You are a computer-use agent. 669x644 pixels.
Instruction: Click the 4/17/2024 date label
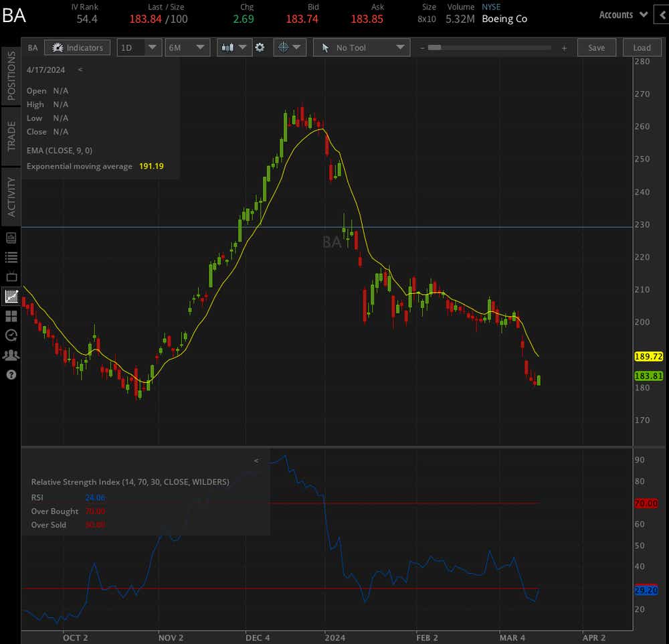45,70
